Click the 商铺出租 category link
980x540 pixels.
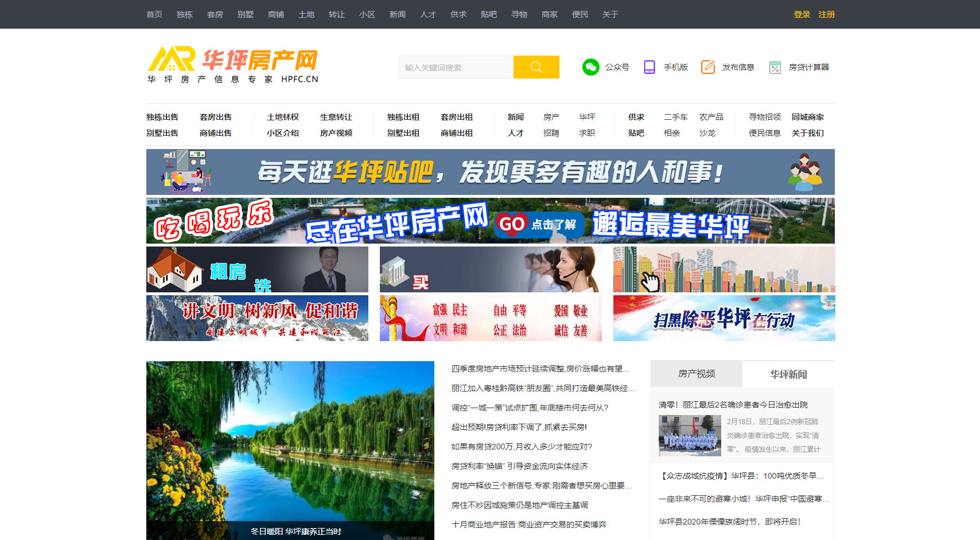click(457, 133)
